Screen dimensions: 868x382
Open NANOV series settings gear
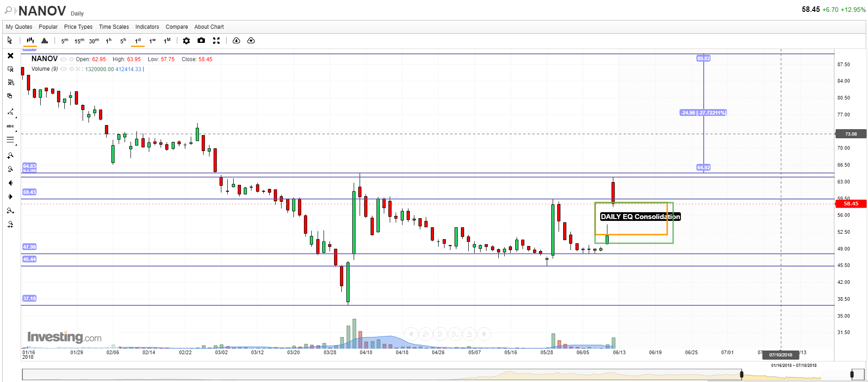click(71, 59)
